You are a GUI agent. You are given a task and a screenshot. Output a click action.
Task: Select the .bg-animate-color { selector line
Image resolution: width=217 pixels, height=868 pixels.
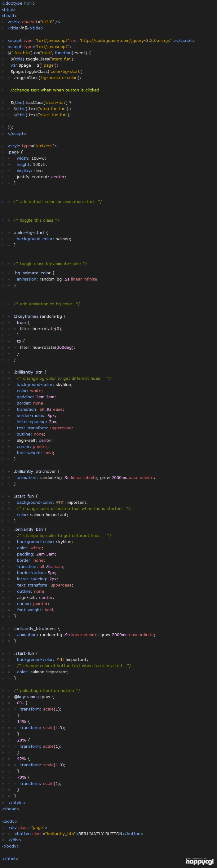pos(34,273)
